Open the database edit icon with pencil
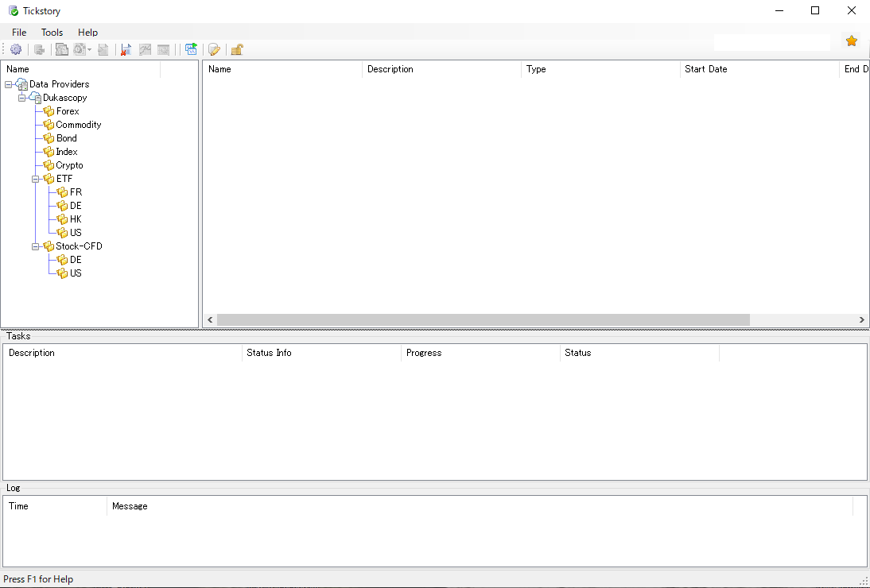870x588 pixels. pyautogui.click(x=214, y=50)
